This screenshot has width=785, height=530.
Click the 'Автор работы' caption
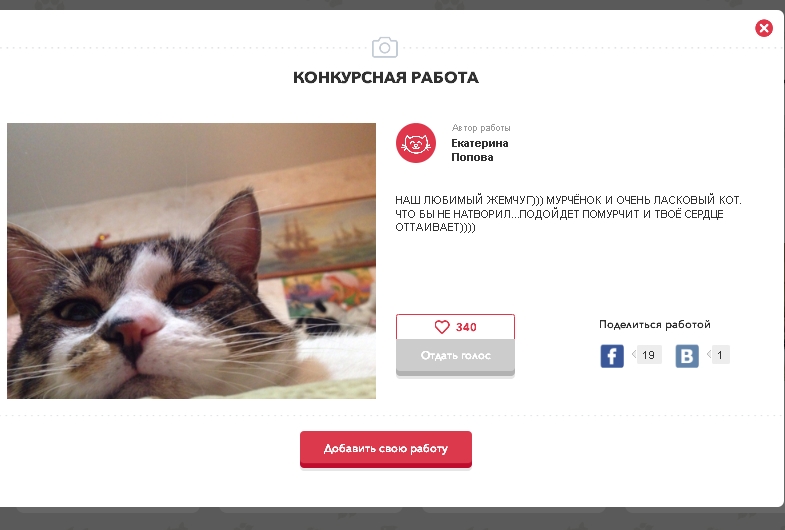coord(481,128)
